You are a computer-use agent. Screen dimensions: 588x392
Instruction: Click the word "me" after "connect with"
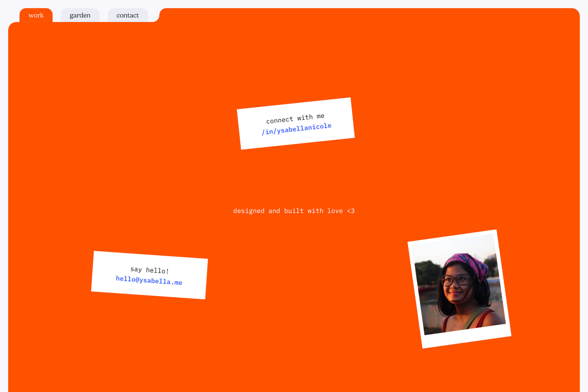tap(320, 116)
